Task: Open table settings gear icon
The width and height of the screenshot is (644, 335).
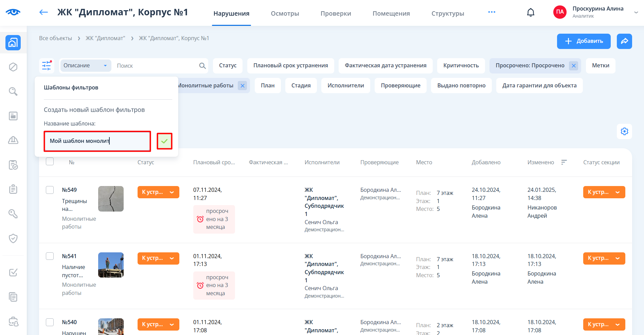Action: coord(624,131)
